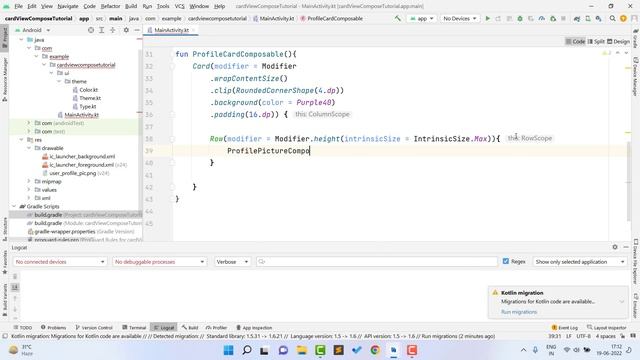Click the Run migrations link

point(519,312)
